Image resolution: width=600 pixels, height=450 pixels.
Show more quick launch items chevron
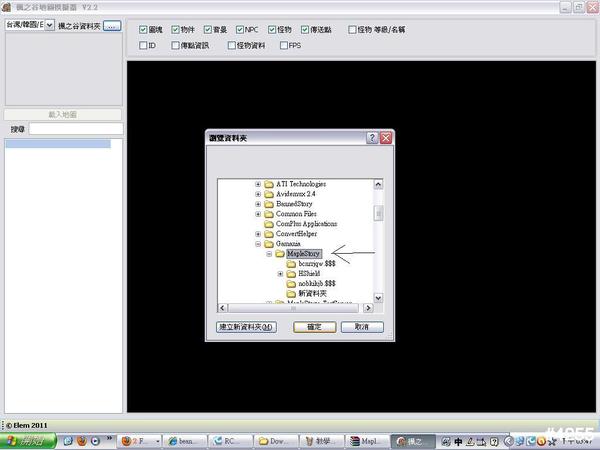point(109,438)
